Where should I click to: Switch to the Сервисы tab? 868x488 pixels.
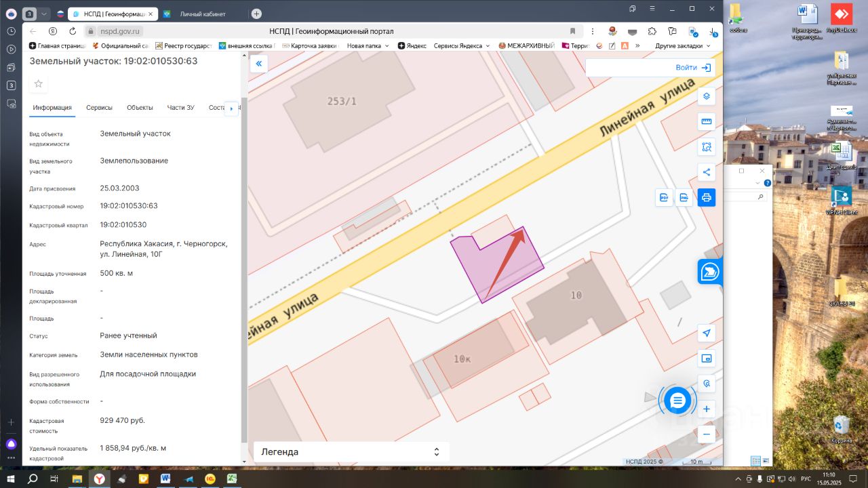coord(99,108)
